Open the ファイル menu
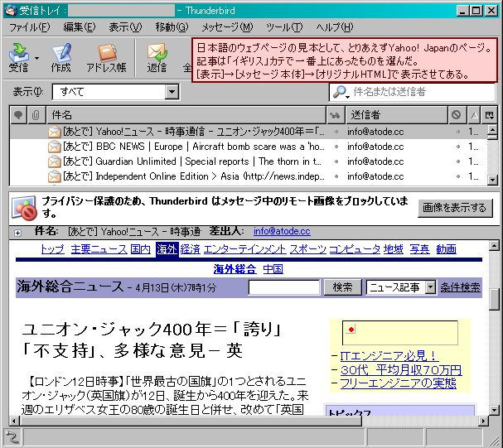Image resolution: width=503 pixels, height=448 pixels. [x=30, y=27]
